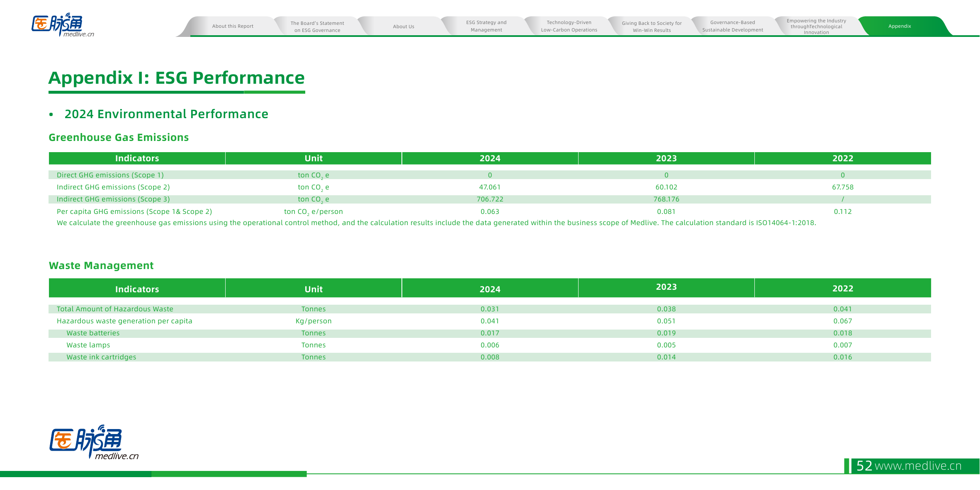Switch to the About Us tab

404,27
